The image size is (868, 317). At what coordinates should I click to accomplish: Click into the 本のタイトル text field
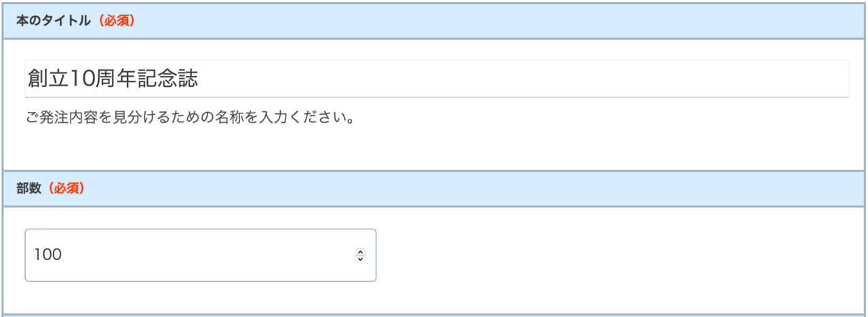pos(434,79)
